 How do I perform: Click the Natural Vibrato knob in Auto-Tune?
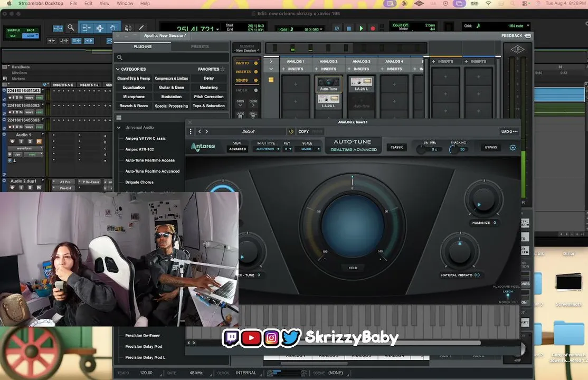click(460, 251)
